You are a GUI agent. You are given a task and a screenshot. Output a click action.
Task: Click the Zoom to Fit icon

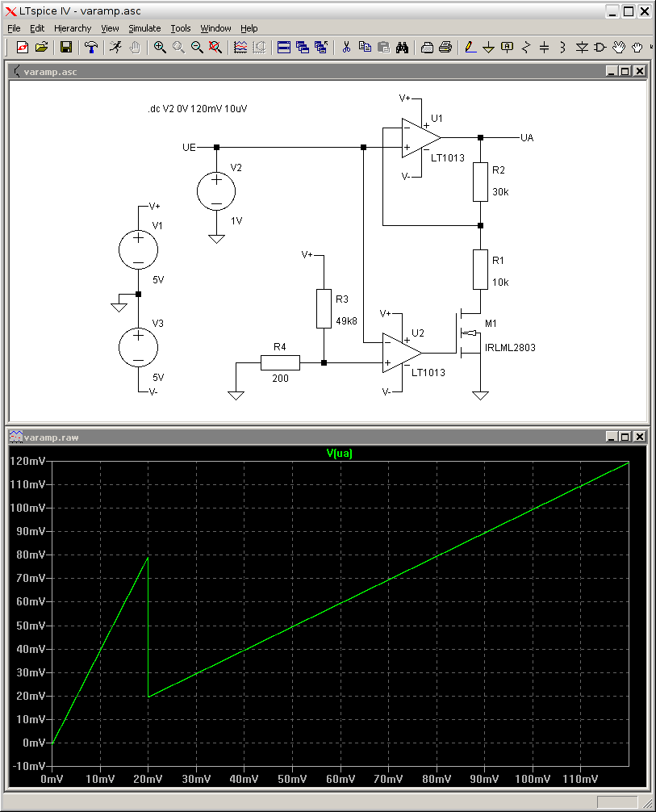click(215, 47)
